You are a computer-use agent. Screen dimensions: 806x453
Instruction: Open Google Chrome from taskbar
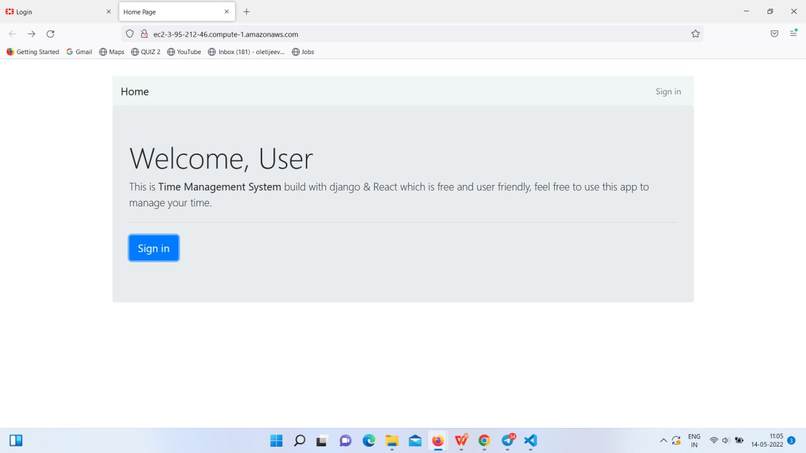[x=484, y=441]
